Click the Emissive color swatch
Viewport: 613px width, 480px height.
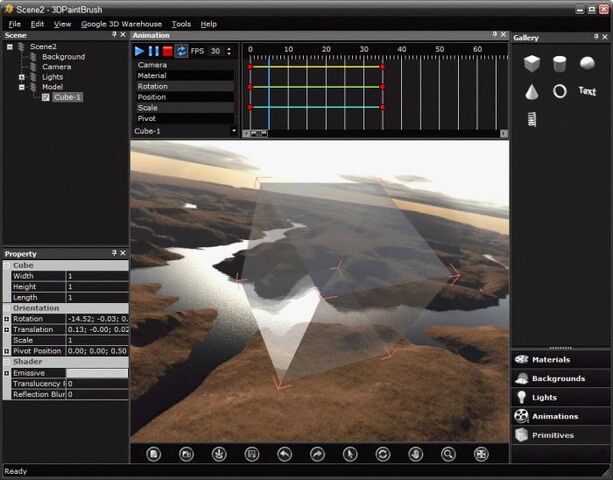pyautogui.click(x=97, y=373)
